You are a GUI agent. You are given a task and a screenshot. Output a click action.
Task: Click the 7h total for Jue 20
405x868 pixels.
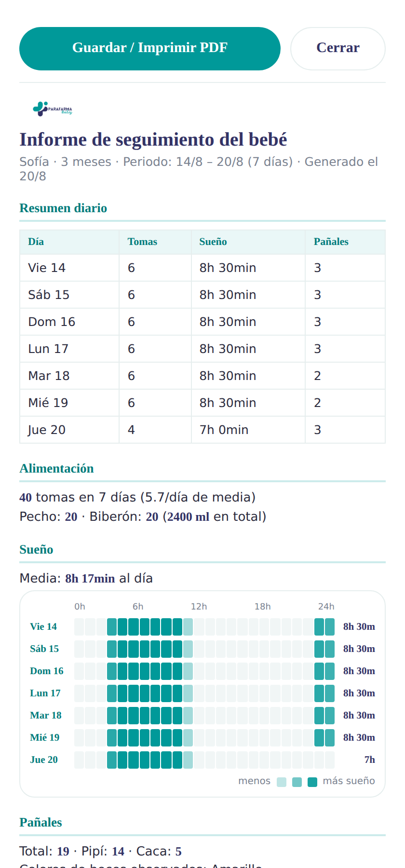click(370, 759)
